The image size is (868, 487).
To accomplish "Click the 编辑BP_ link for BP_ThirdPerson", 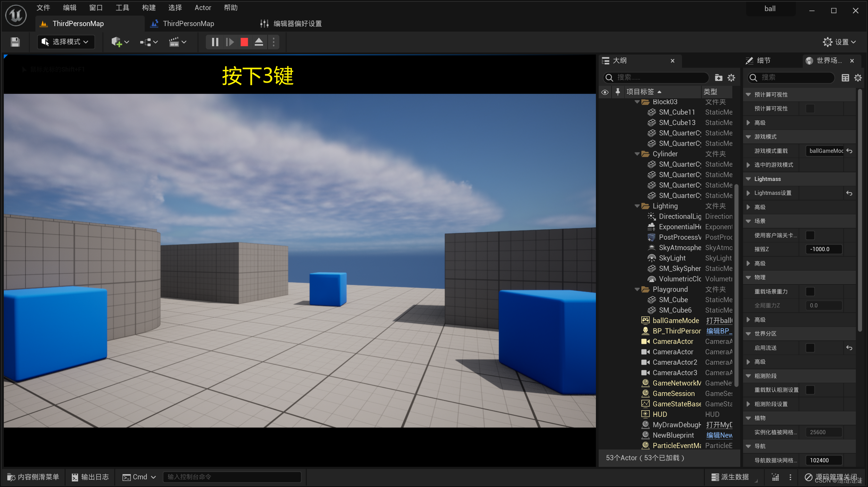I will point(719,331).
